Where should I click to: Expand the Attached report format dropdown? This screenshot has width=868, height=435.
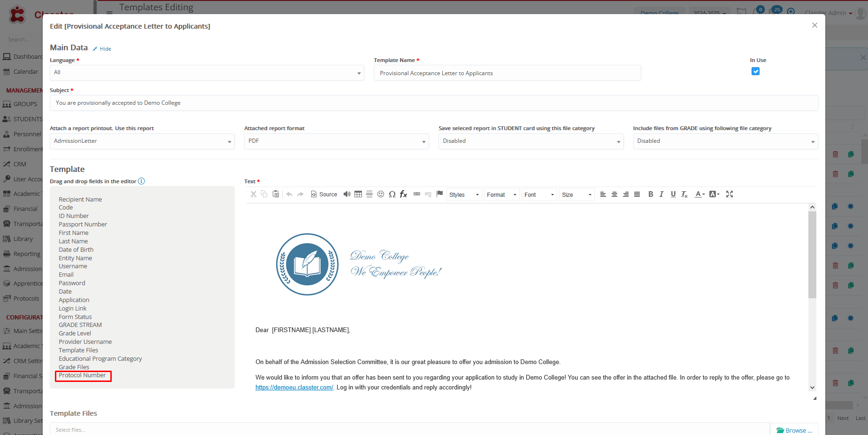coord(336,141)
